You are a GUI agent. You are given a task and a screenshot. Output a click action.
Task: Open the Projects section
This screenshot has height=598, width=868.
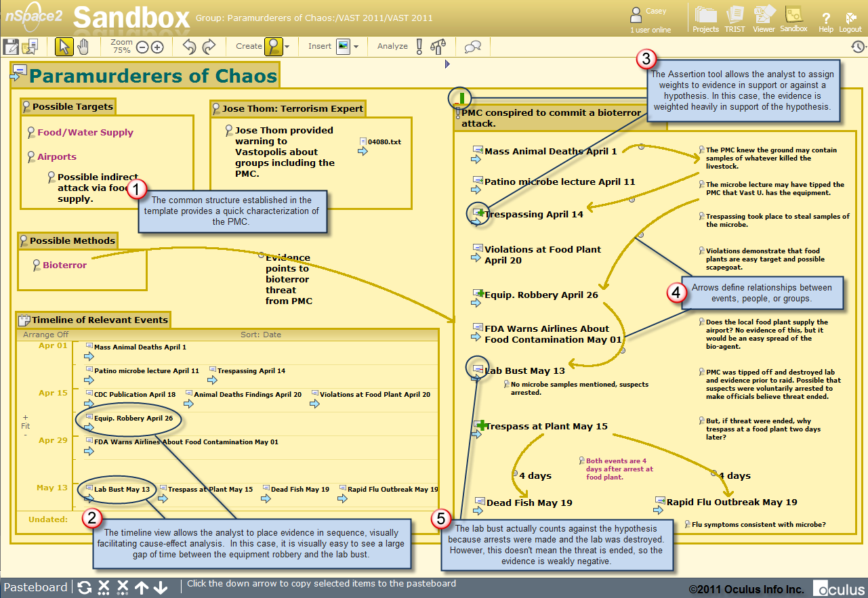click(x=705, y=20)
